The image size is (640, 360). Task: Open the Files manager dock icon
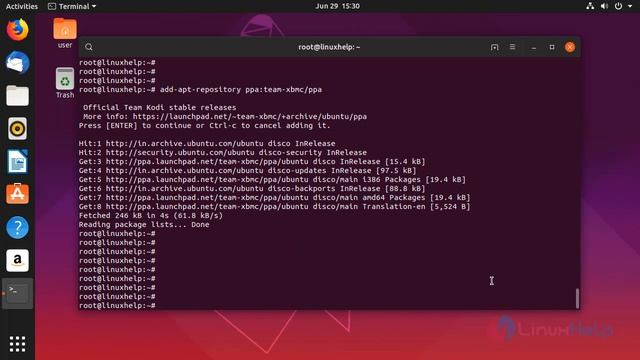click(x=17, y=96)
